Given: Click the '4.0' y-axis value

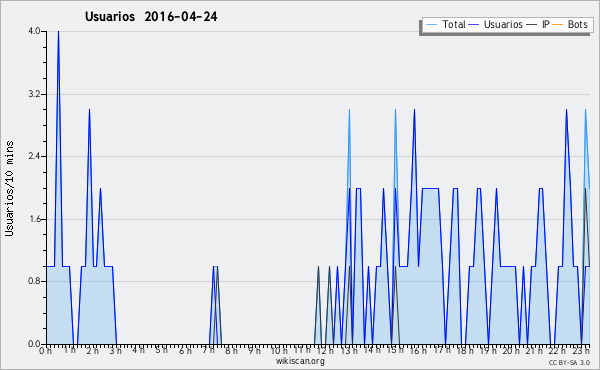Looking at the screenshot, I should pyautogui.click(x=34, y=31).
